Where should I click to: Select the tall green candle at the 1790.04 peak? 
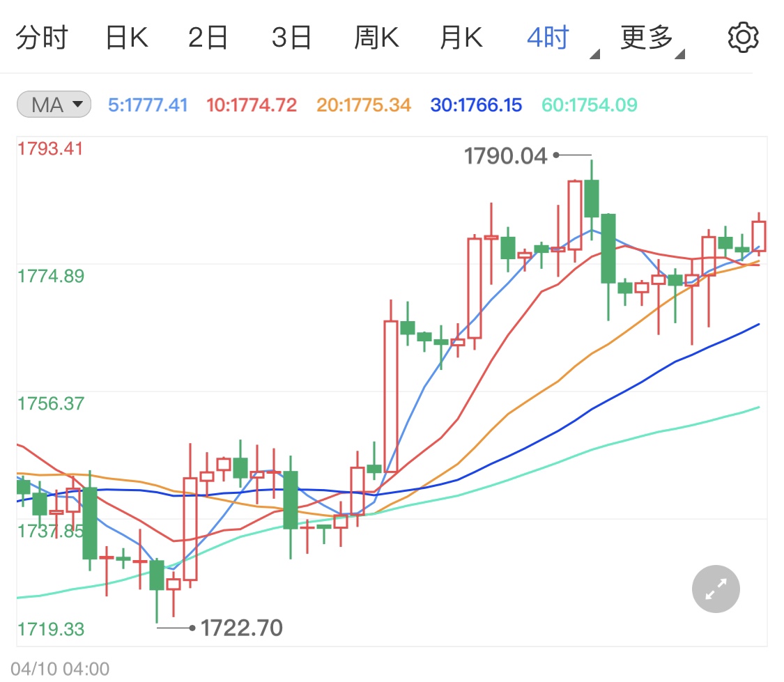(592, 199)
